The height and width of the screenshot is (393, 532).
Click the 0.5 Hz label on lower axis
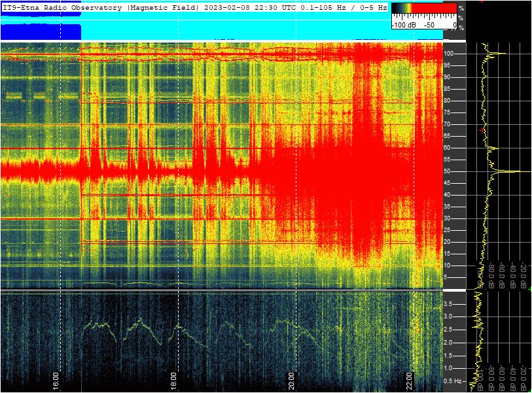coord(452,381)
